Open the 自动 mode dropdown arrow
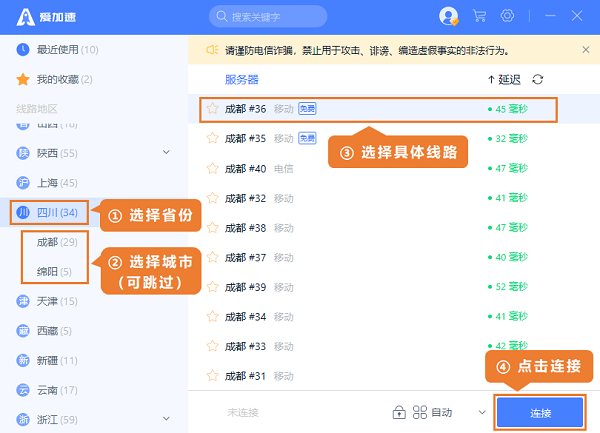600x433 pixels. click(x=482, y=412)
